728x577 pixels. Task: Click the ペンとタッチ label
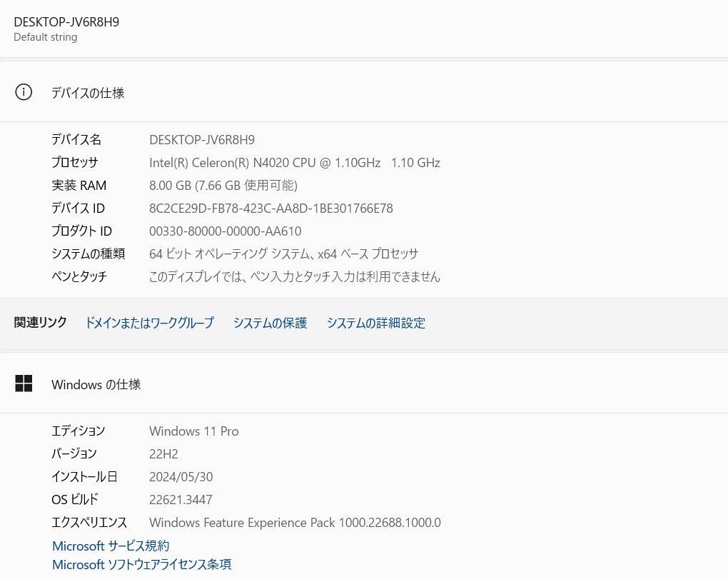79,276
